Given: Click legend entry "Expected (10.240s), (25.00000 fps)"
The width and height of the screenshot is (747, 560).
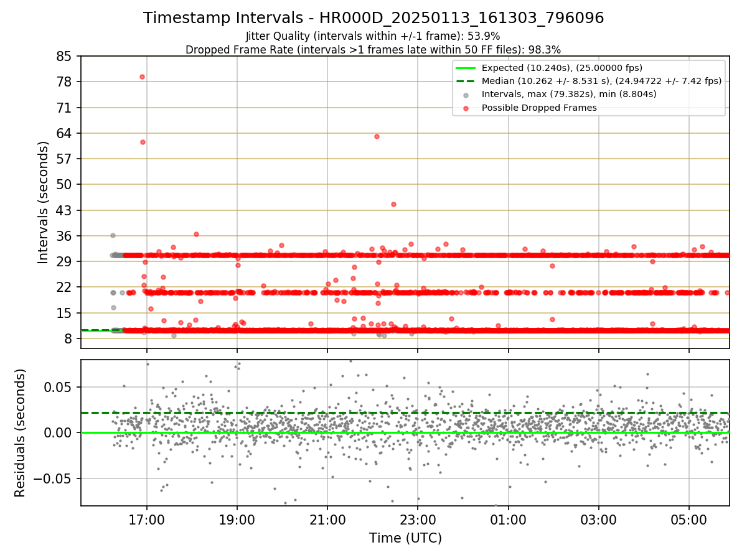Looking at the screenshot, I should pos(562,68).
